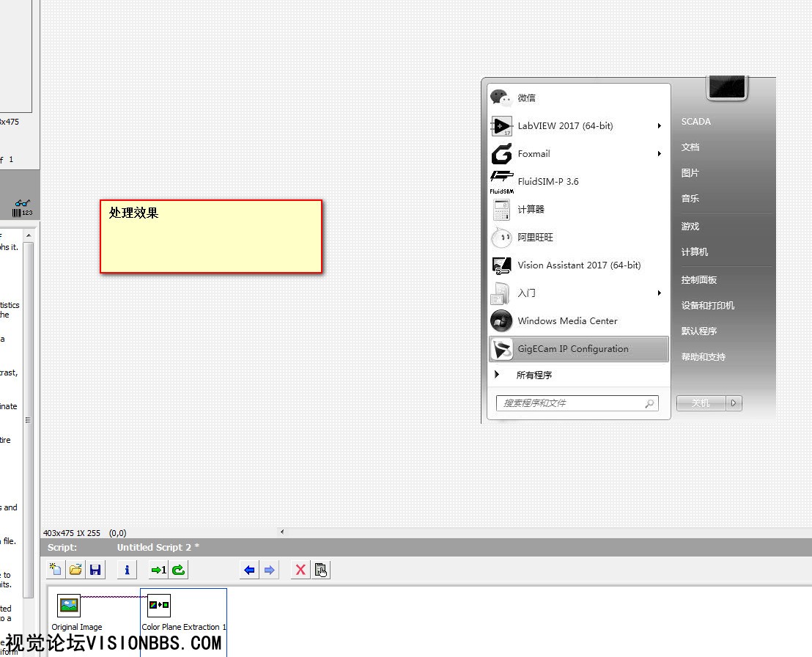
Task: Open a script with the folder icon
Action: click(x=75, y=570)
